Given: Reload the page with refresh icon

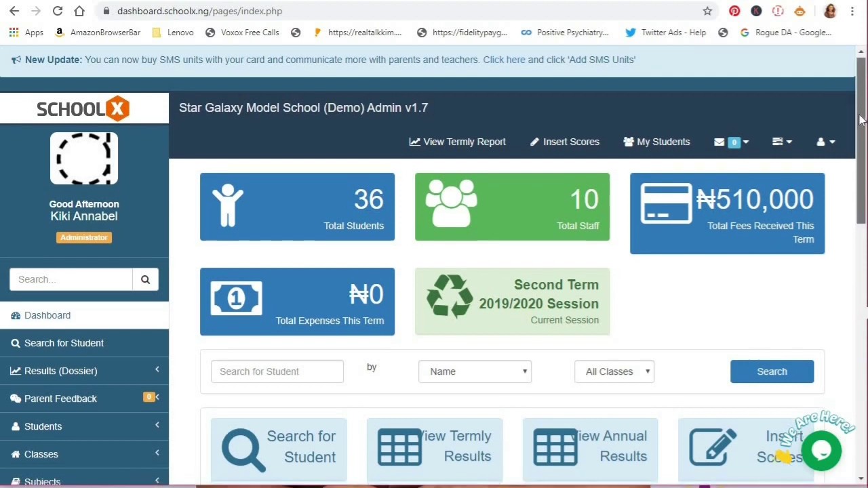Looking at the screenshot, I should 58,11.
